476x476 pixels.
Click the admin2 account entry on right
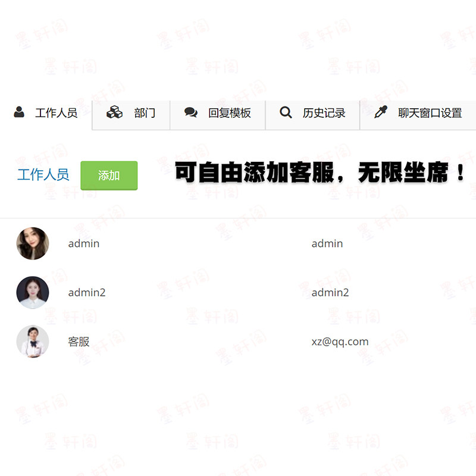(x=330, y=292)
